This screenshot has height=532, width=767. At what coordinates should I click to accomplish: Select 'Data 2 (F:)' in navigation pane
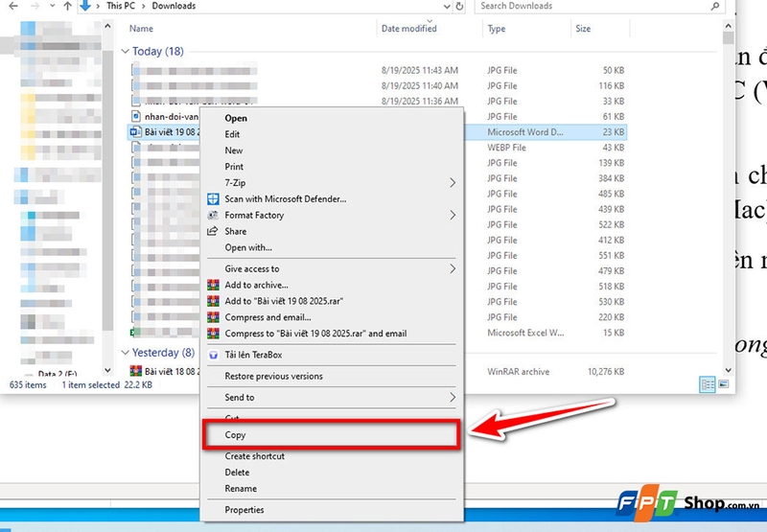click(x=58, y=374)
